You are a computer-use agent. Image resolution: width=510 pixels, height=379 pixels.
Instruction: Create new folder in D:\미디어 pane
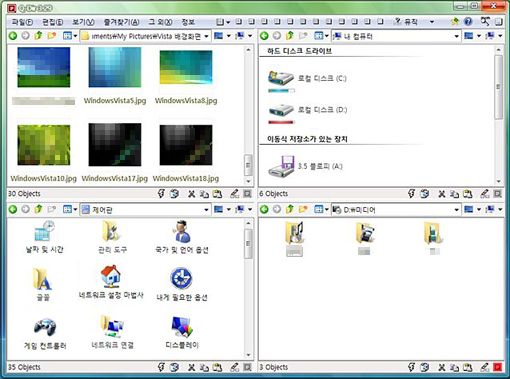pos(303,209)
